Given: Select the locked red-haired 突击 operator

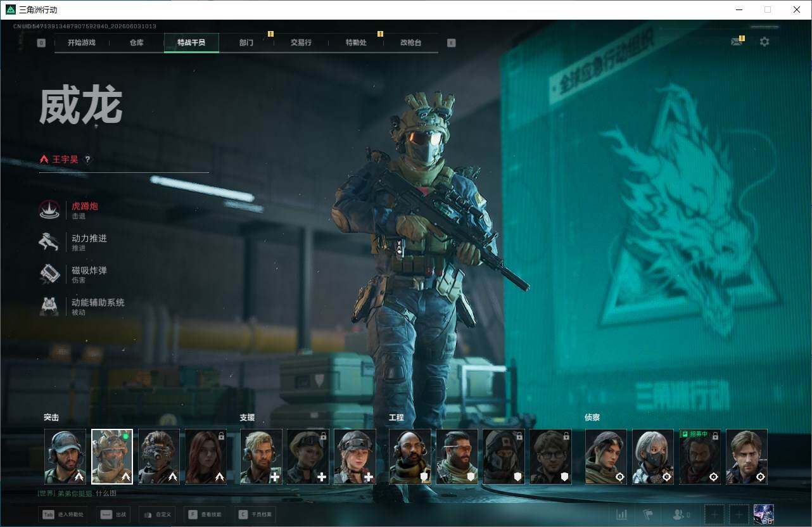Looking at the screenshot, I should tap(206, 457).
